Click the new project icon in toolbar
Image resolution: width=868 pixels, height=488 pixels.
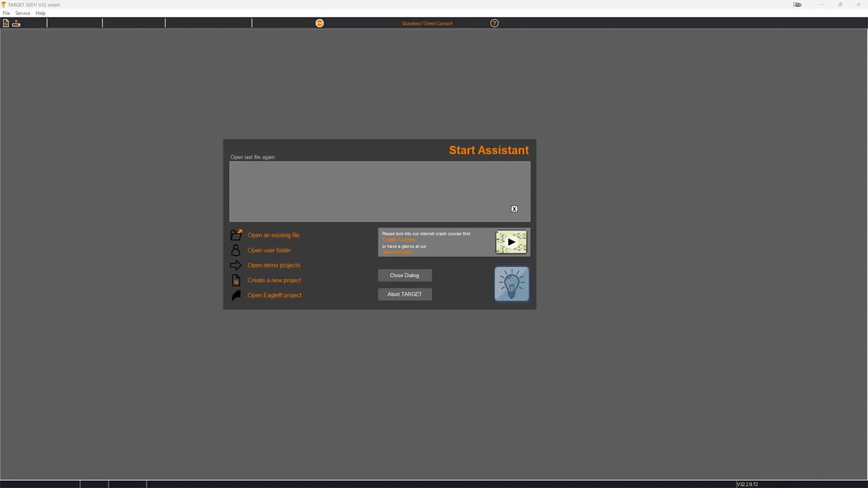click(6, 23)
